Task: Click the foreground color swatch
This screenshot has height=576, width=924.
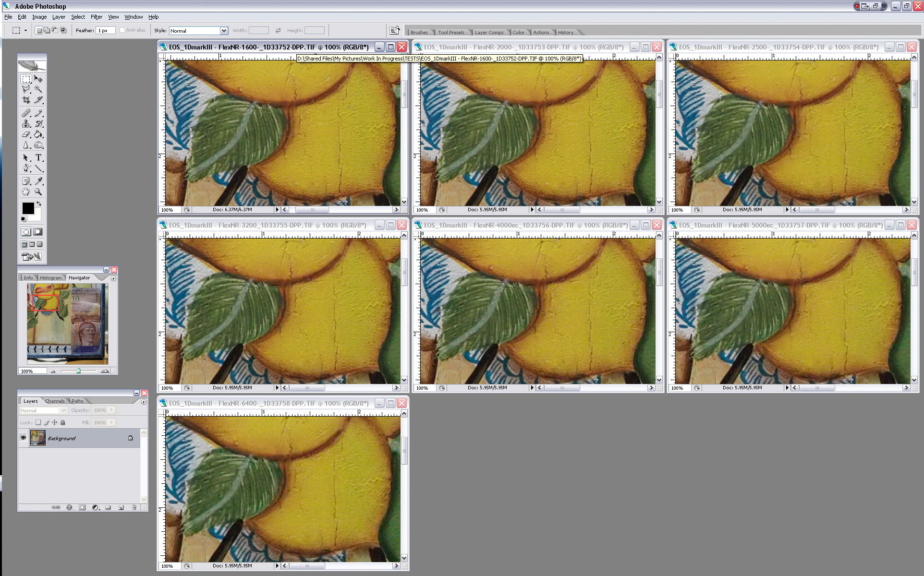Action: [x=28, y=208]
